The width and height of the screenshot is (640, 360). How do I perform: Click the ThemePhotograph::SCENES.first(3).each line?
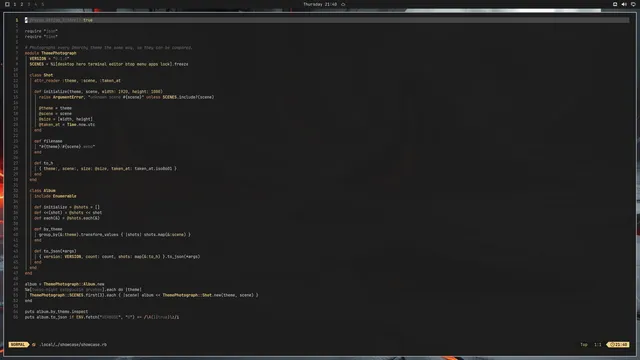(x=144, y=295)
